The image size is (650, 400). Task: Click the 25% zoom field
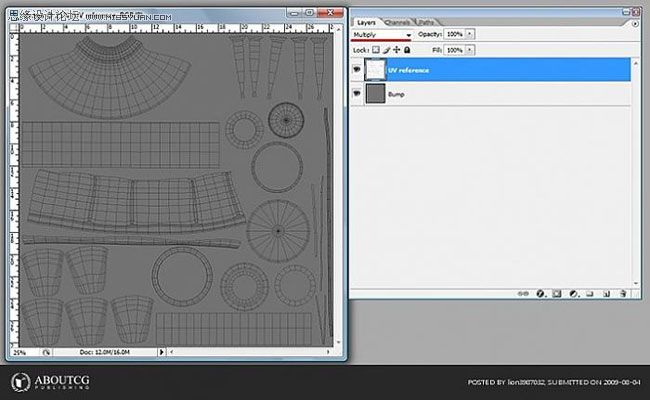pos(19,352)
